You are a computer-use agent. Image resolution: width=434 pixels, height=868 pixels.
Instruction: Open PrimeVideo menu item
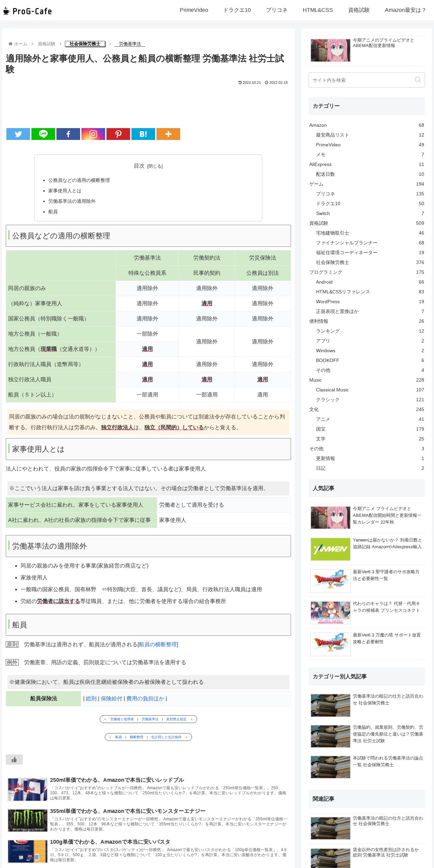click(x=194, y=10)
